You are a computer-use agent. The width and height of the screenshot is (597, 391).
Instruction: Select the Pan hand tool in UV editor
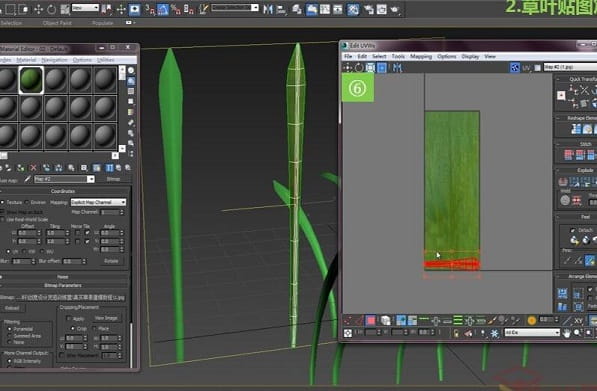567,333
